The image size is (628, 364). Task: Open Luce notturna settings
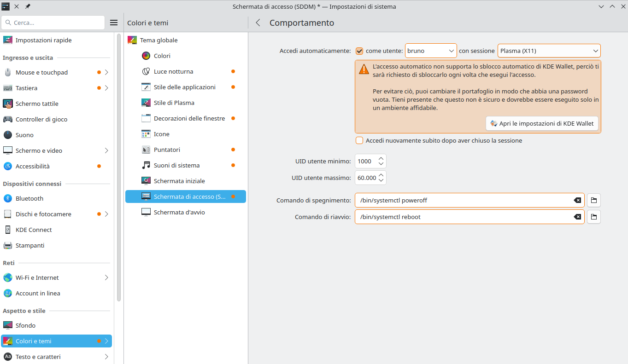[186, 71]
